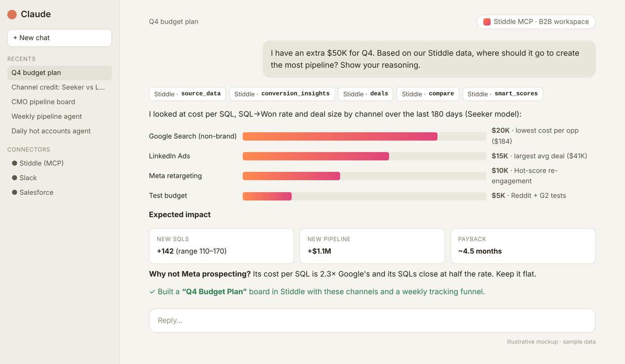The image size is (625, 364).
Task: Click the Connectors section header
Action: [x=29, y=149]
